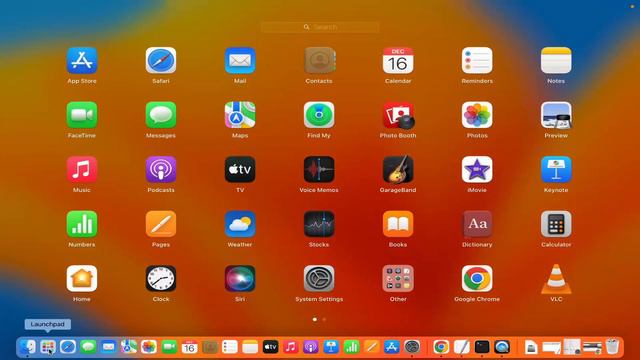Image resolution: width=640 pixels, height=360 pixels.
Task: Open App Store from the Launchpad grid
Action: (x=82, y=60)
